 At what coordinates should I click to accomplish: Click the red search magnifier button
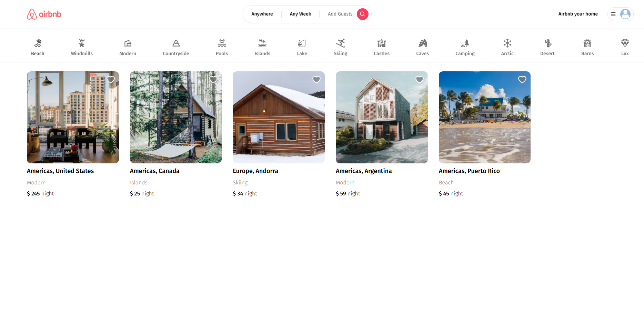362,14
